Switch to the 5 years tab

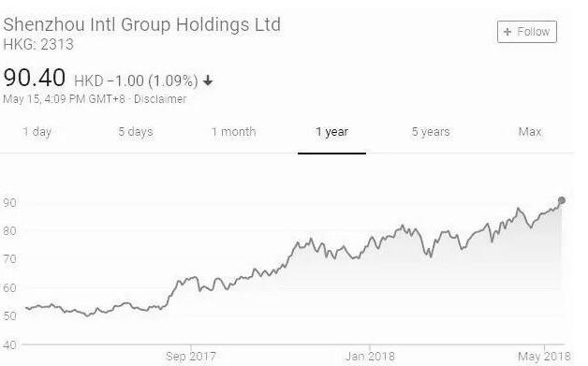pos(431,132)
